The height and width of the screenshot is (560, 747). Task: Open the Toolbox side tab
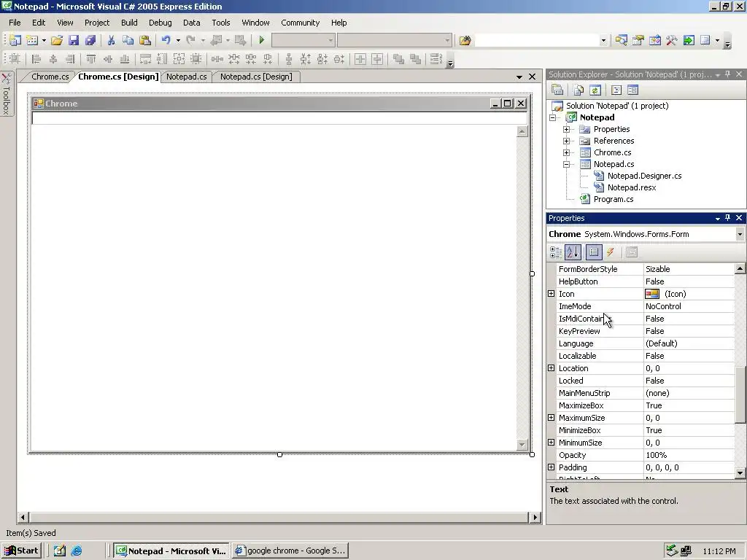pos(7,94)
